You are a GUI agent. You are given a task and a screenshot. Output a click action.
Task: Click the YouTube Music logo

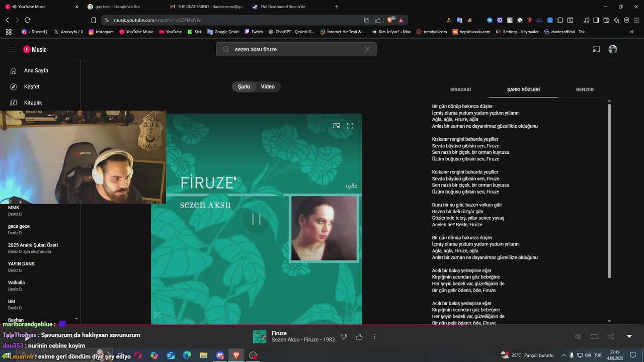point(35,49)
